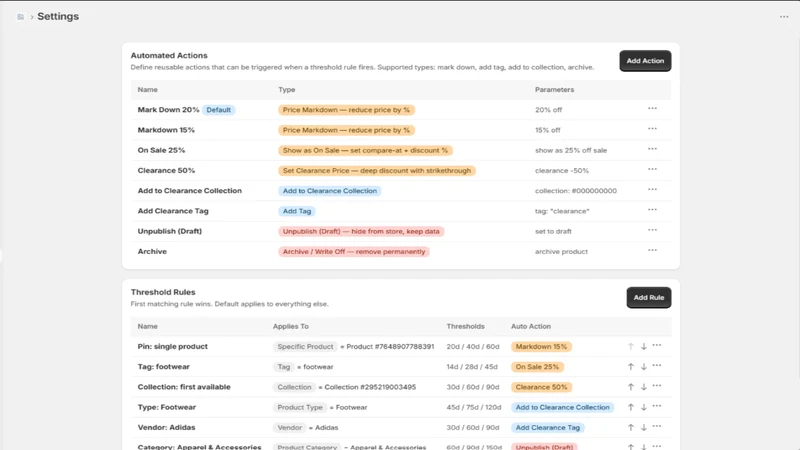Click the 20% off parameter value
Image resolution: width=800 pixels, height=450 pixels.
click(x=548, y=110)
